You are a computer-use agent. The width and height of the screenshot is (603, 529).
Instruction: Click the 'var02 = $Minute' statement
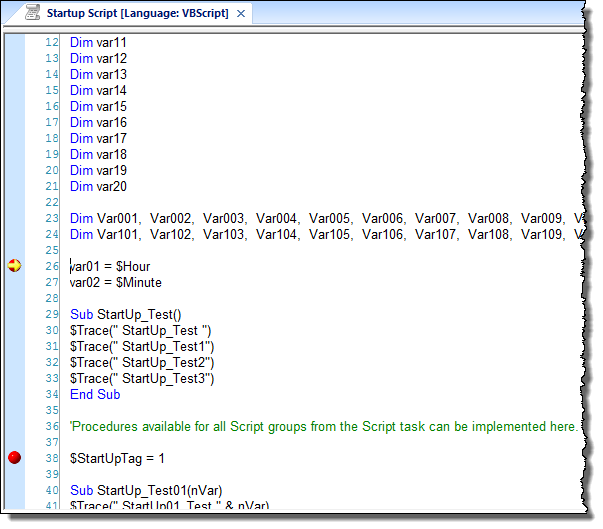pos(116,283)
